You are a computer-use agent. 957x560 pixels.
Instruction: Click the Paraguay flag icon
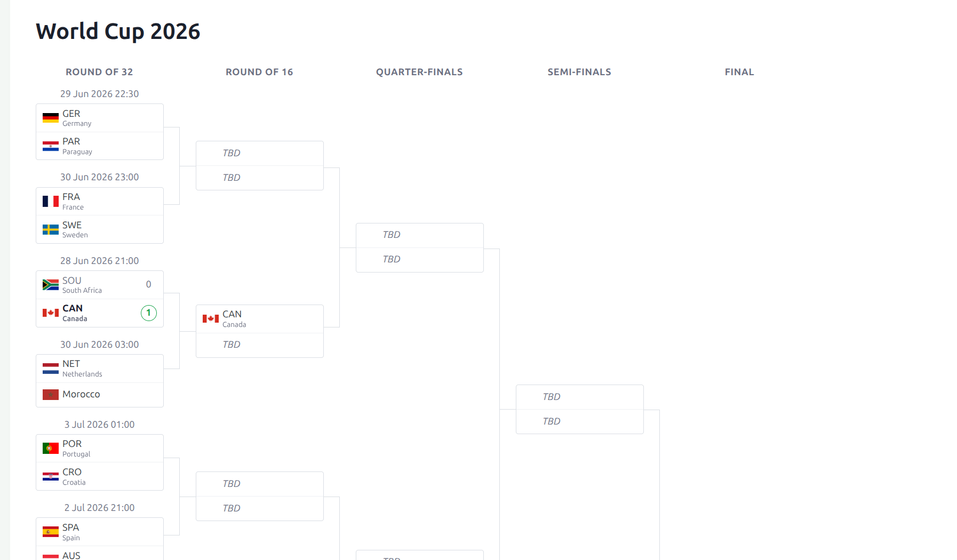coord(51,146)
